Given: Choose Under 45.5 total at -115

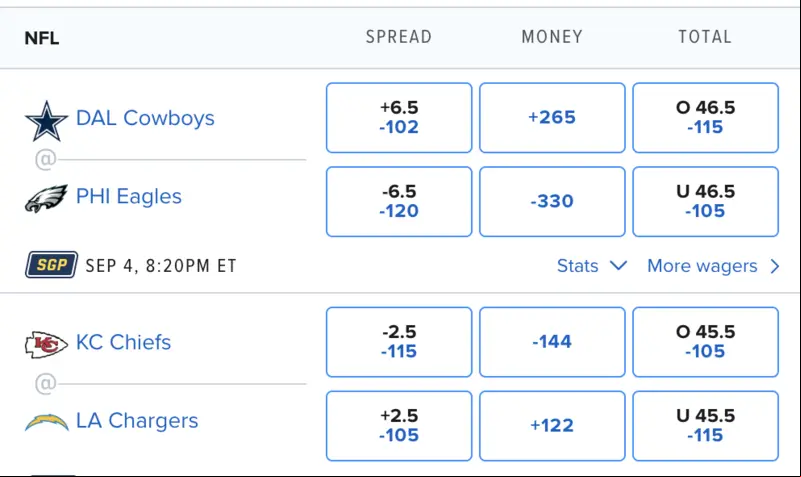Looking at the screenshot, I should [x=705, y=425].
